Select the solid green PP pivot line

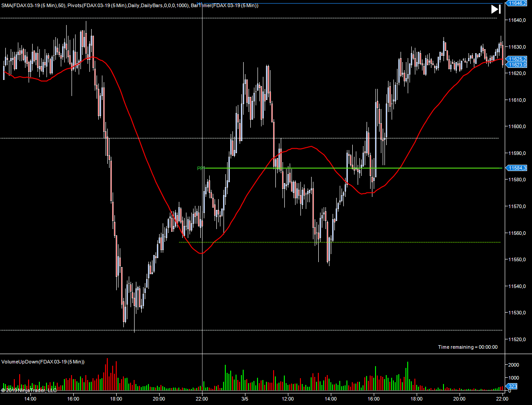358,168
